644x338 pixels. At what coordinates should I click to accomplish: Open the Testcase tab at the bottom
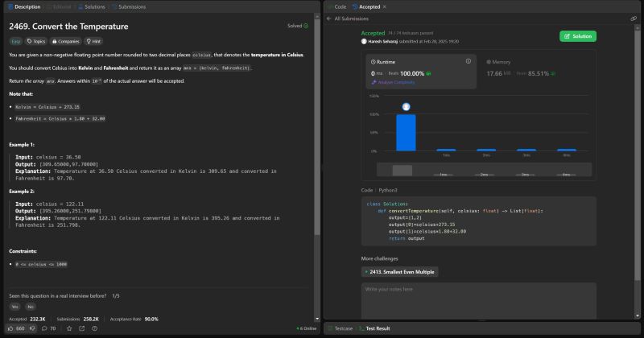(341, 328)
